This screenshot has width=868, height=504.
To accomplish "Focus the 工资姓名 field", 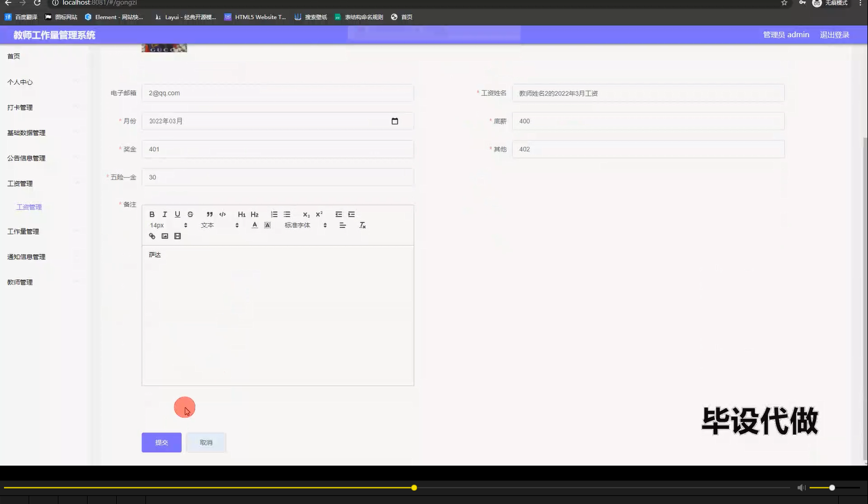I will pyautogui.click(x=648, y=93).
